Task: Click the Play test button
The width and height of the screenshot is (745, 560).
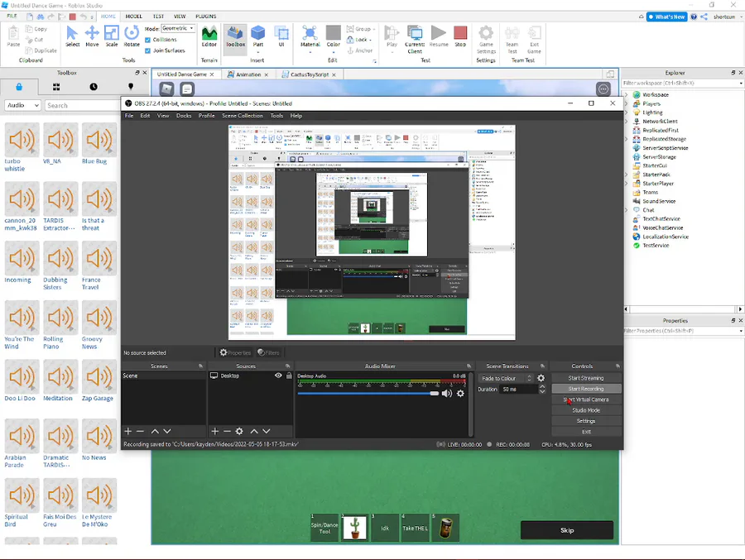Action: (x=392, y=37)
